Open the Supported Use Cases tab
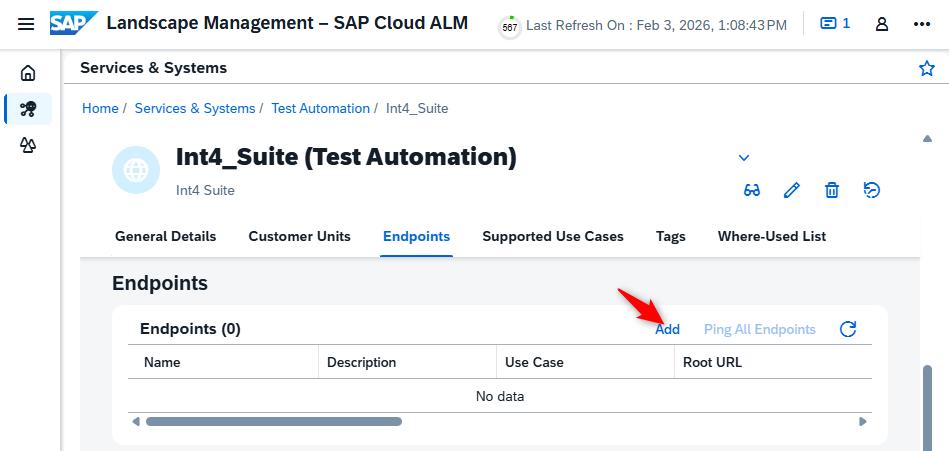The height and width of the screenshot is (451, 949). coord(553,236)
